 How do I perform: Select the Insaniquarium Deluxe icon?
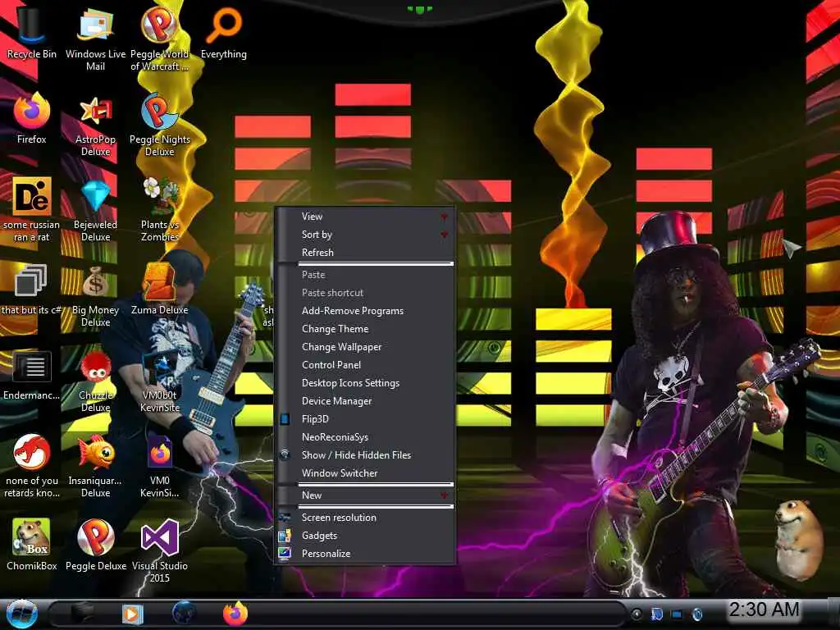(x=95, y=465)
